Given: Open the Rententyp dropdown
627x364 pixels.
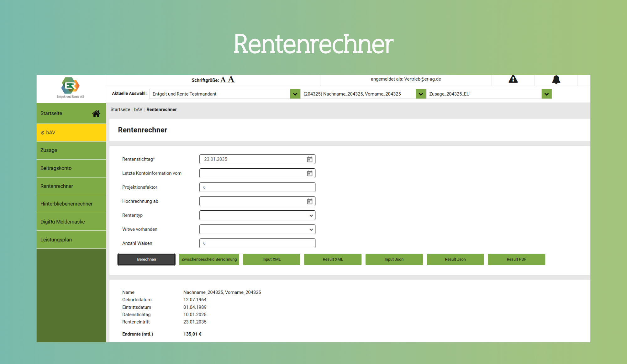Looking at the screenshot, I should click(257, 215).
